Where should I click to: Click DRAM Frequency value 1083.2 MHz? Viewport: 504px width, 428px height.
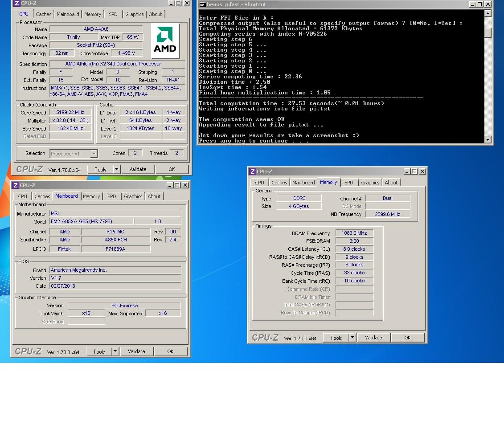[354, 233]
